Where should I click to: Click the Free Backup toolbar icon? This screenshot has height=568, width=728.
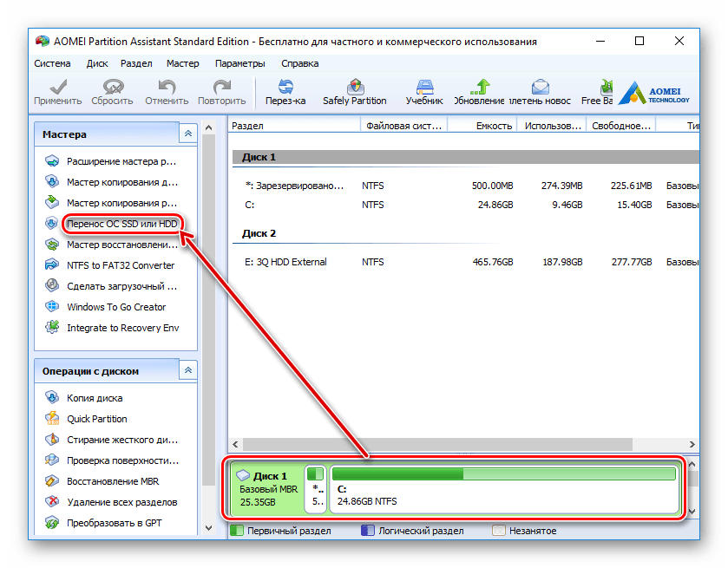coord(606,87)
